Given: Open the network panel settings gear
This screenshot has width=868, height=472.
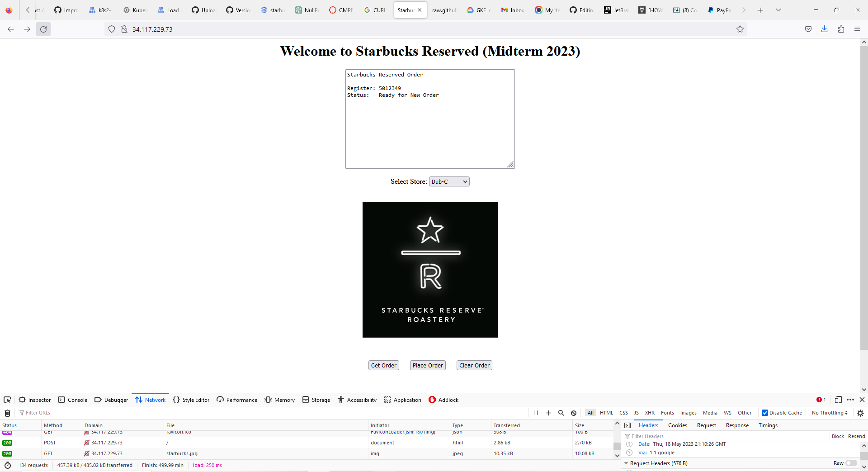Looking at the screenshot, I should click(x=859, y=413).
